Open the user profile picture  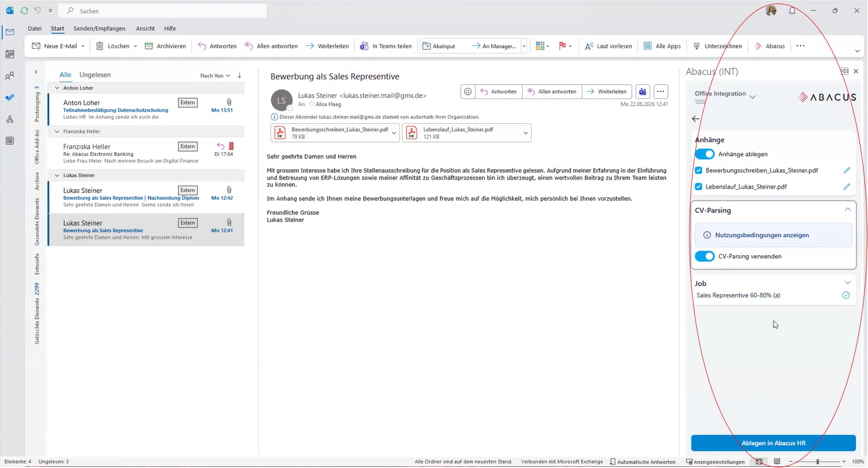[771, 10]
